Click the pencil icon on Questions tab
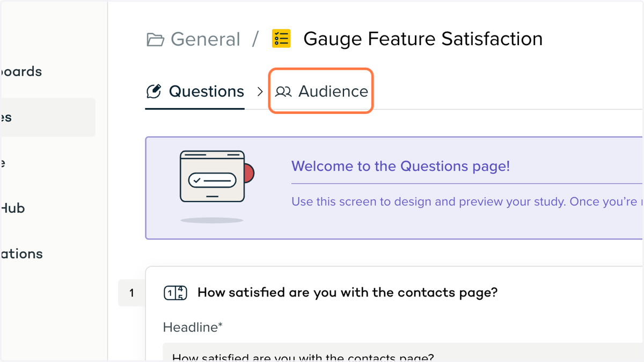The image size is (644, 362). click(154, 91)
